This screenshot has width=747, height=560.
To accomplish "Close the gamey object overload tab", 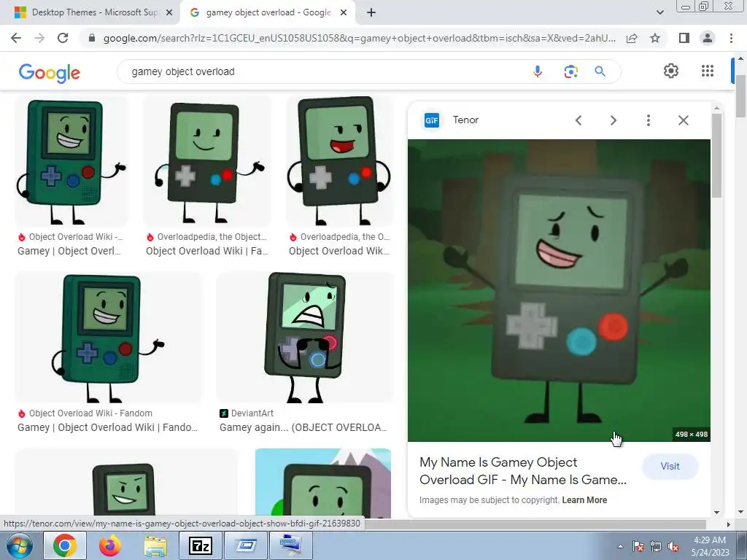I will coord(344,13).
